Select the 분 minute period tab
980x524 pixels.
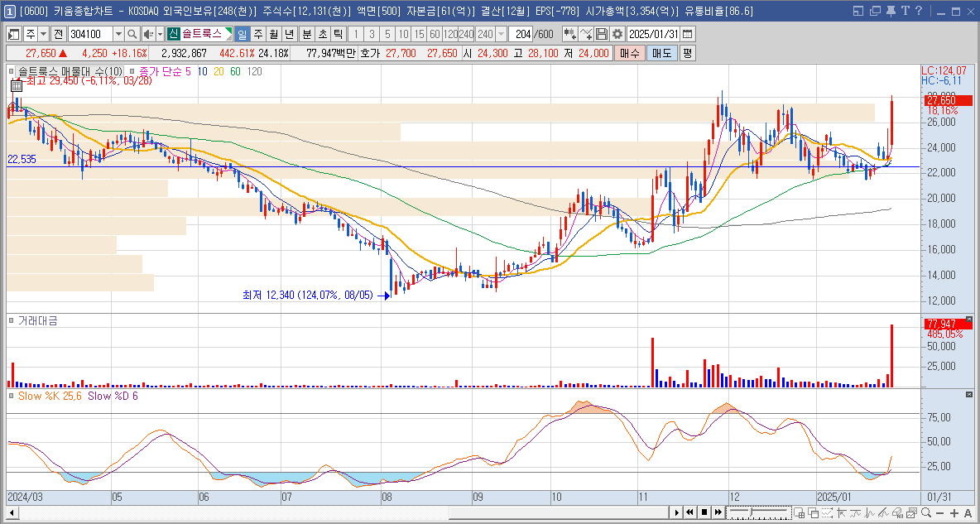pyautogui.click(x=306, y=34)
